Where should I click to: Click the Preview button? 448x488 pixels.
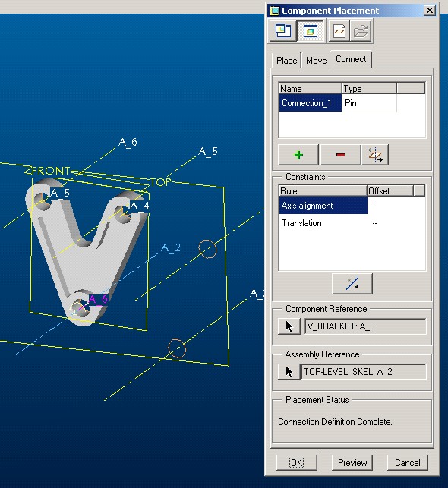point(352,462)
